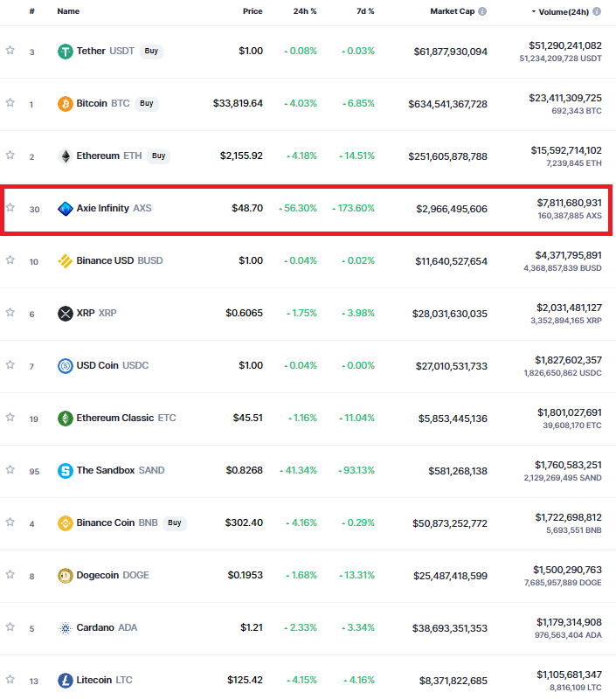Viewport: 616px width, 699px height.
Task: Click the Buy button next to Bitcoin
Action: [147, 104]
